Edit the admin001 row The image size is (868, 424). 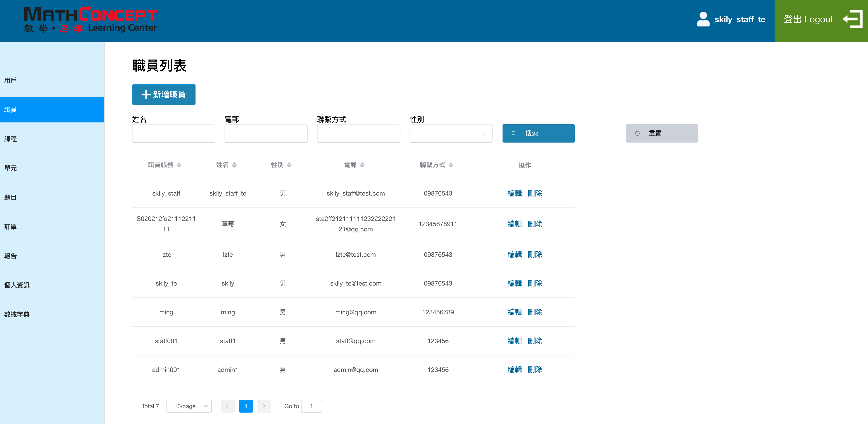515,370
